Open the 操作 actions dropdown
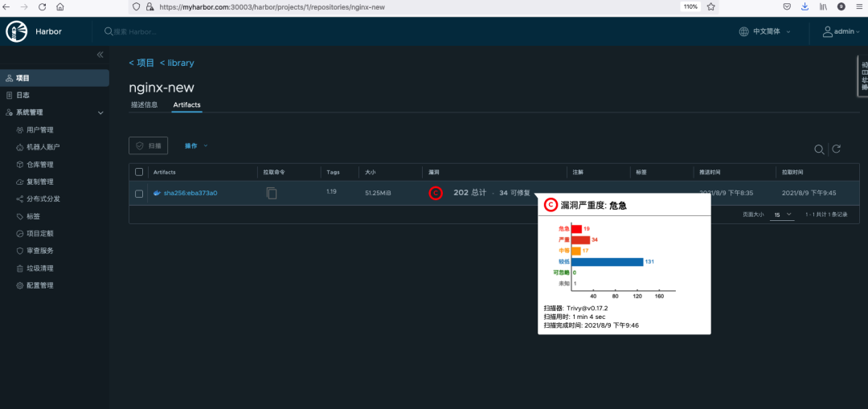Image resolution: width=868 pixels, height=409 pixels. tap(196, 145)
